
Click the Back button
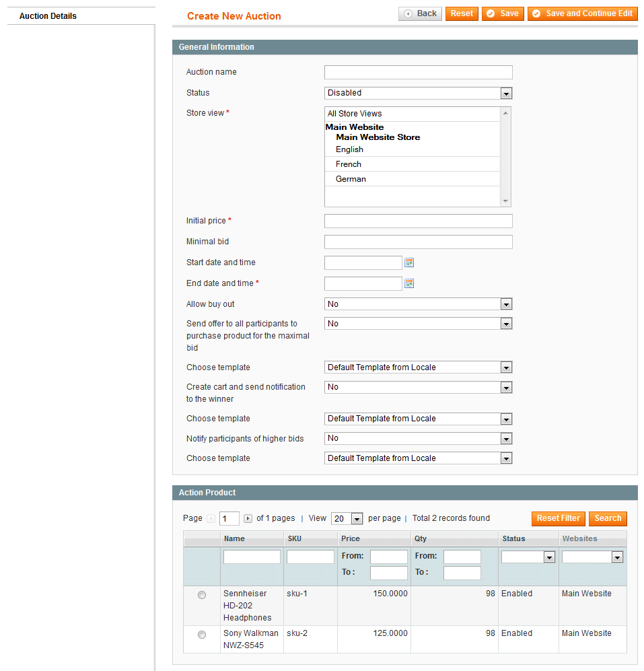420,13
